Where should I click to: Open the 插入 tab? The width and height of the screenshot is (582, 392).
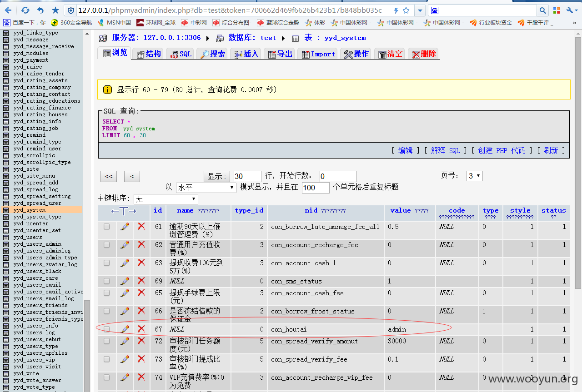pyautogui.click(x=246, y=54)
